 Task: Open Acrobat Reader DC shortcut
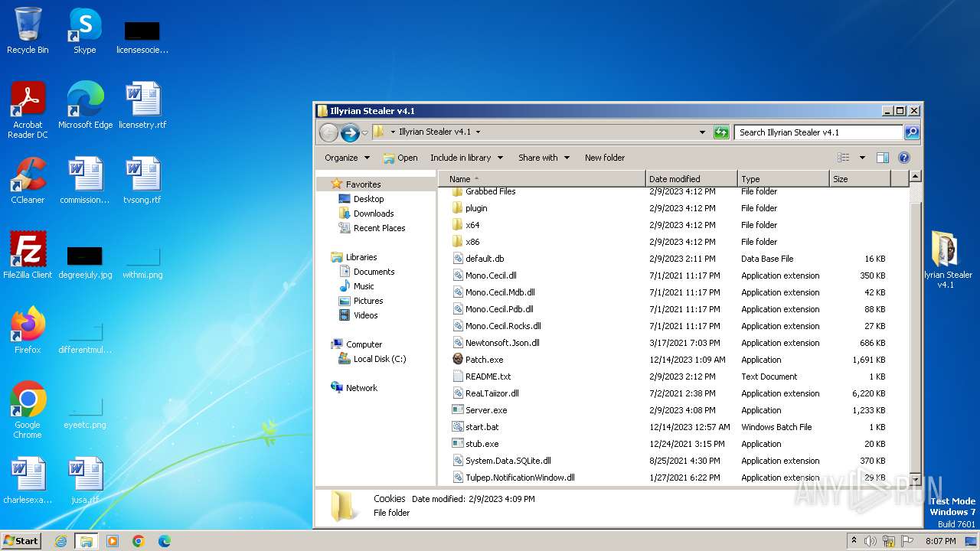[x=28, y=110]
